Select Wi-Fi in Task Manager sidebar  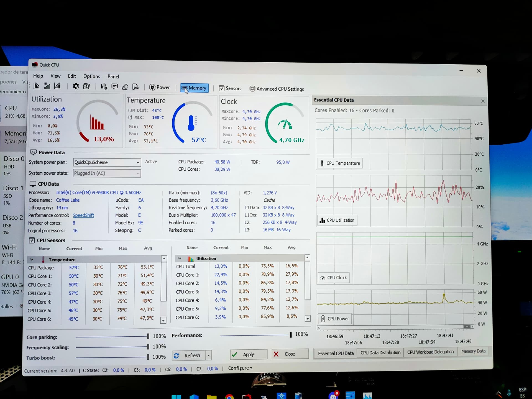click(12, 254)
